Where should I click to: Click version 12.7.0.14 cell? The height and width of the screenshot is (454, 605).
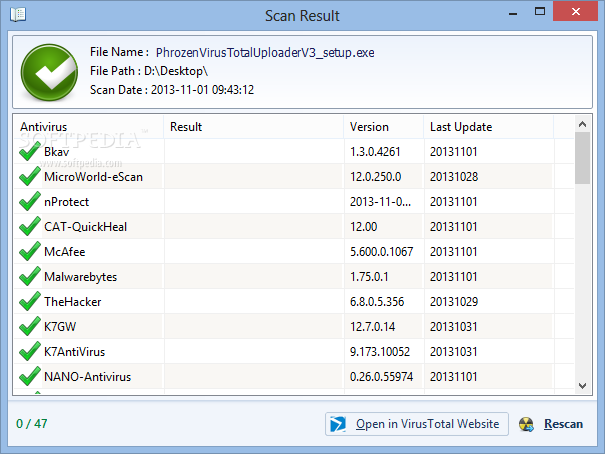(x=372, y=327)
